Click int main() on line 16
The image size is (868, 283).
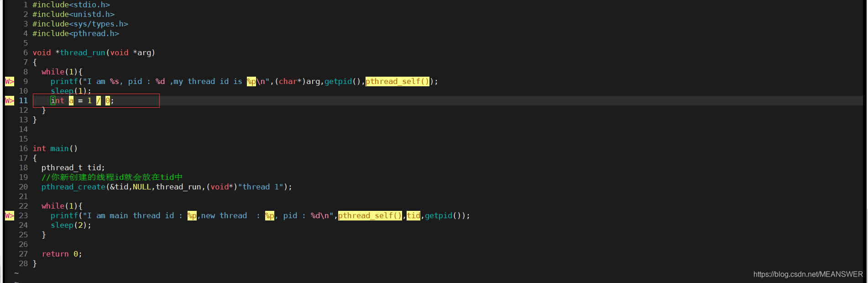55,148
